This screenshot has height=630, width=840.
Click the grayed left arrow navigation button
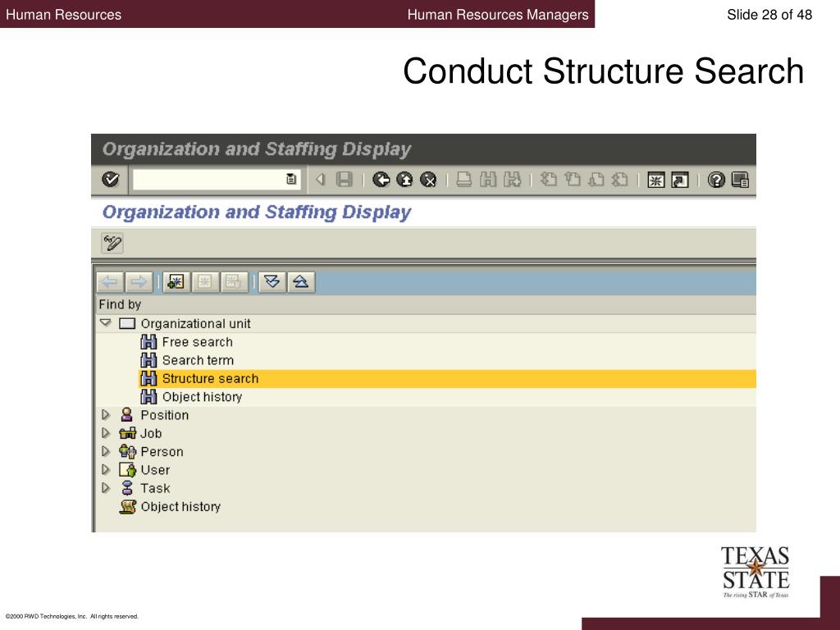tap(110, 282)
